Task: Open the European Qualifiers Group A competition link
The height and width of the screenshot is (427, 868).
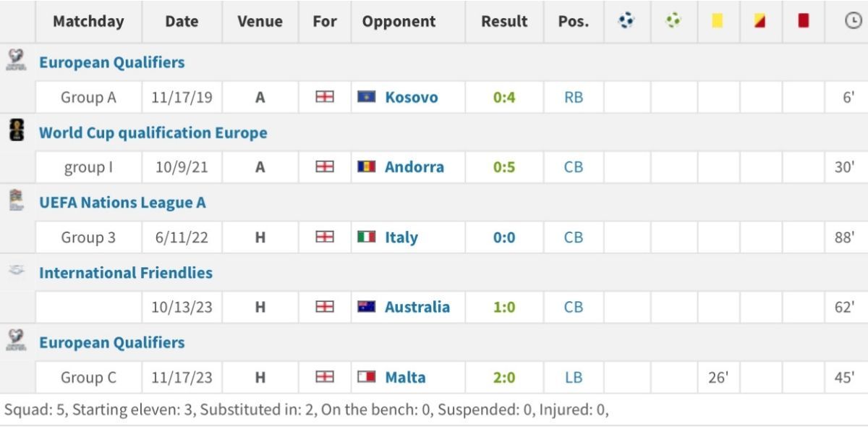Action: (x=112, y=62)
